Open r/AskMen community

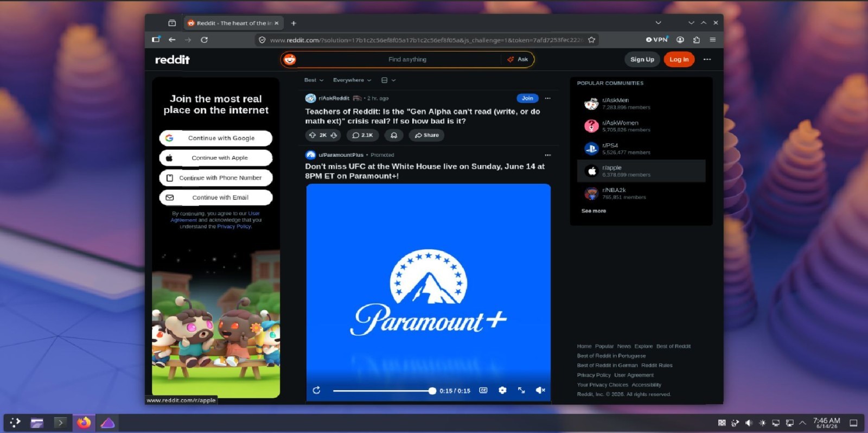641,104
